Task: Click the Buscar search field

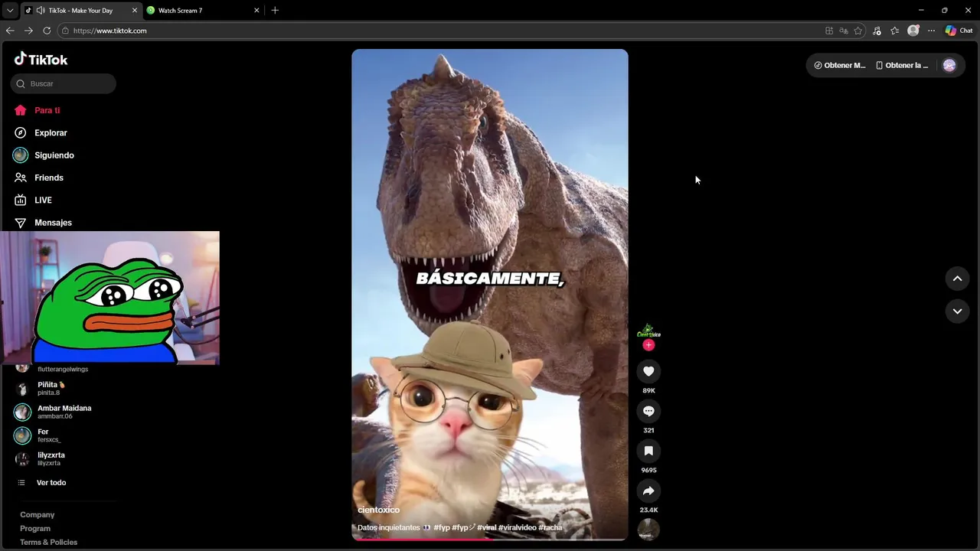Action: click(64, 83)
